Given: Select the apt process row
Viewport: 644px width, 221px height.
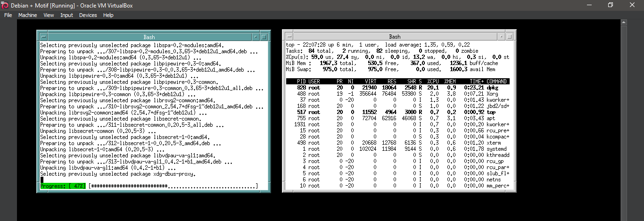Looking at the screenshot, I should 397,118.
